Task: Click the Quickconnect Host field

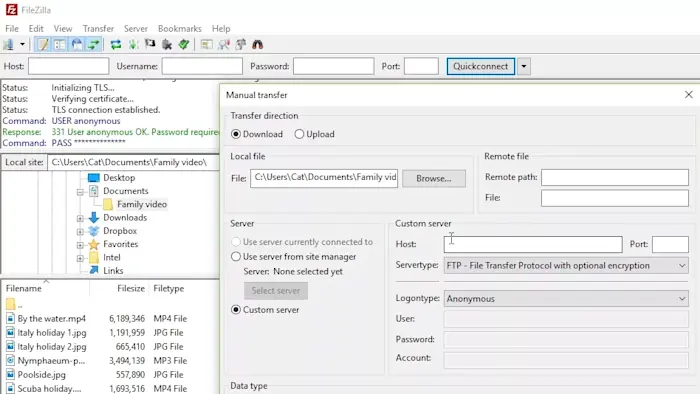Action: click(68, 66)
